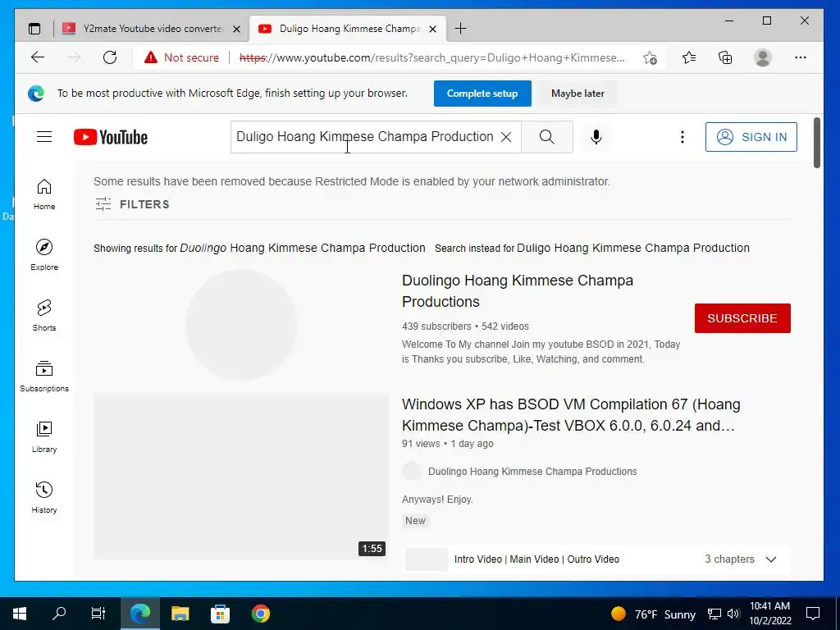Open the notification center icon

[x=813, y=614]
